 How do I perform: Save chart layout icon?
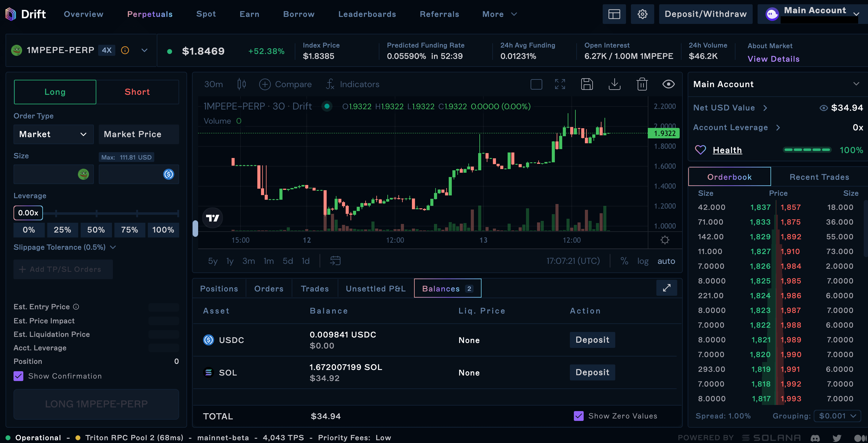(x=587, y=84)
